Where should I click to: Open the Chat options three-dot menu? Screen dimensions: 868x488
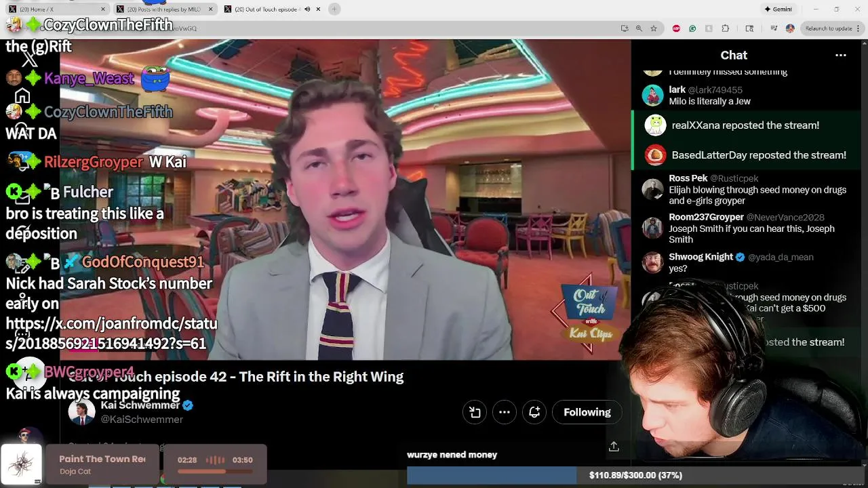[841, 56]
